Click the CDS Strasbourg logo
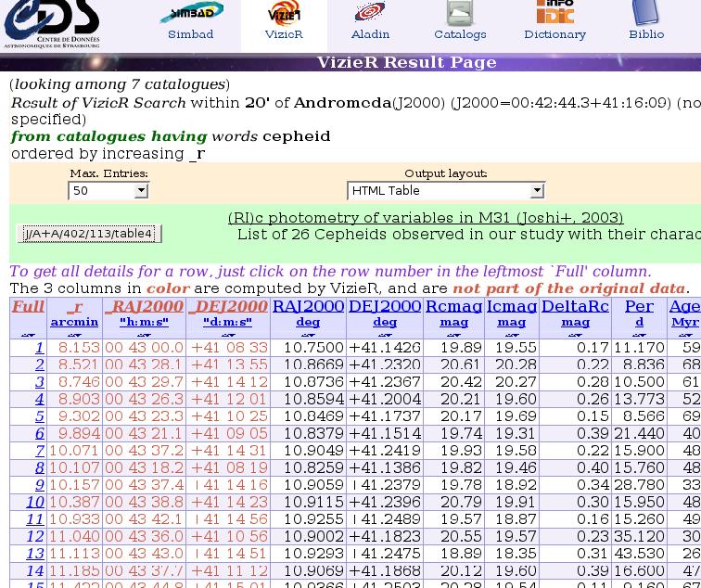Image resolution: width=701 pixels, height=588 pixels. click(x=51, y=24)
